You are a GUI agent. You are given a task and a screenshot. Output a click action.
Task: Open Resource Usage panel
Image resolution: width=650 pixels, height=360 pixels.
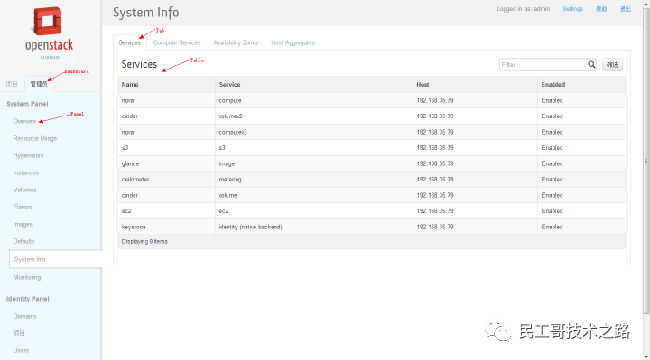pos(35,138)
